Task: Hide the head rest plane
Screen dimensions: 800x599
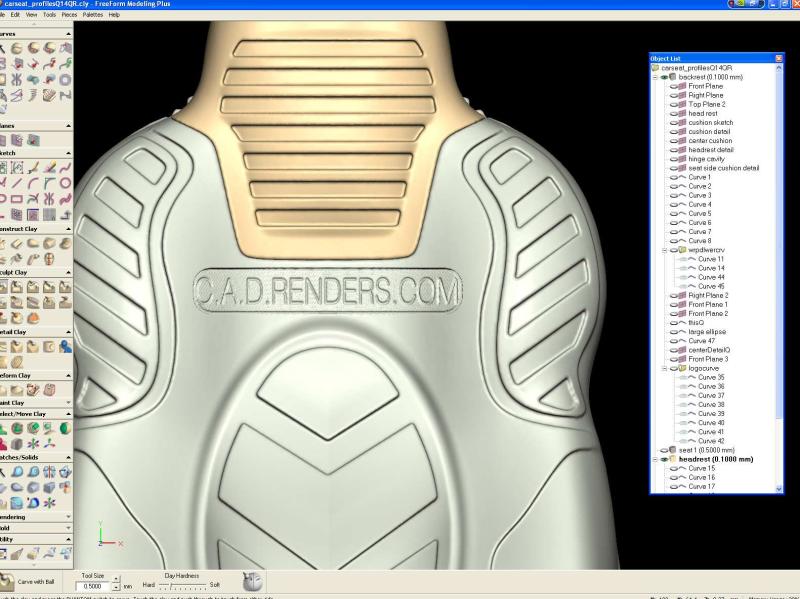Action: point(673,114)
